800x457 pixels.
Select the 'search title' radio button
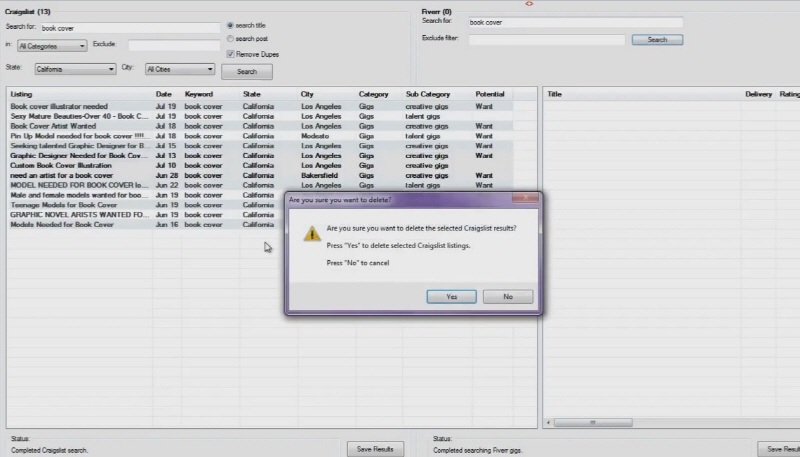pyautogui.click(x=230, y=25)
